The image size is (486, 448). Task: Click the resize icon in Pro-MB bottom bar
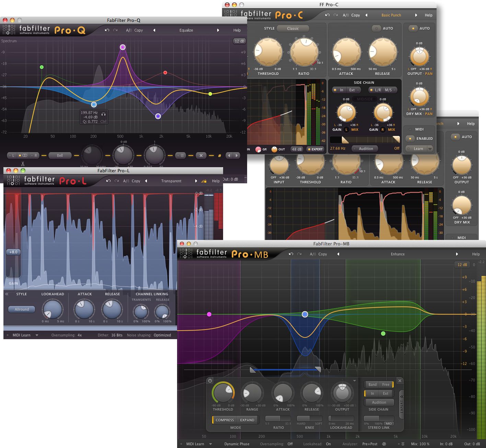click(x=403, y=444)
